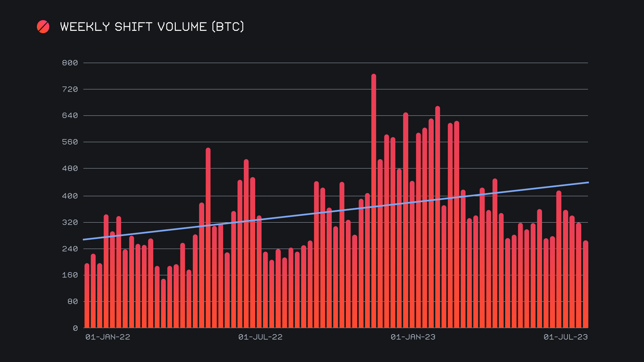Click the red SideShift logo icon
This screenshot has height=362, width=644.
point(43,27)
